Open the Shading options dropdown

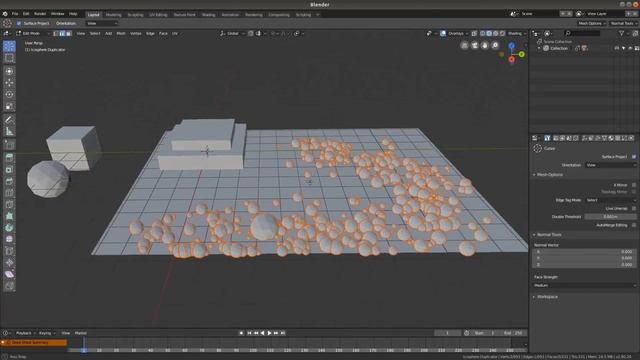[x=517, y=33]
